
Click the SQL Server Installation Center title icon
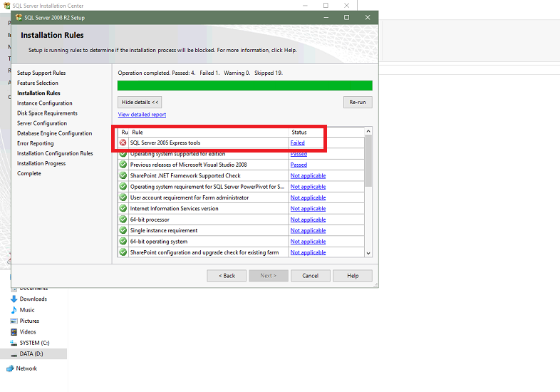pos(6,6)
